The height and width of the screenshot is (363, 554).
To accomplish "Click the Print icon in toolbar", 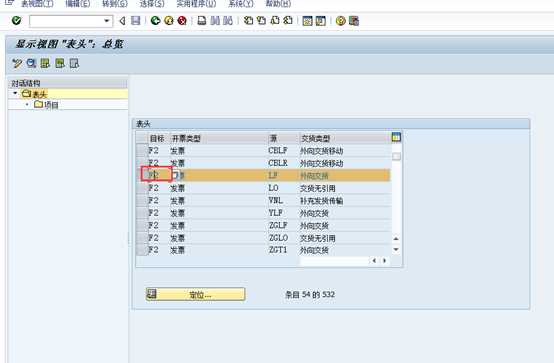I will tap(202, 21).
